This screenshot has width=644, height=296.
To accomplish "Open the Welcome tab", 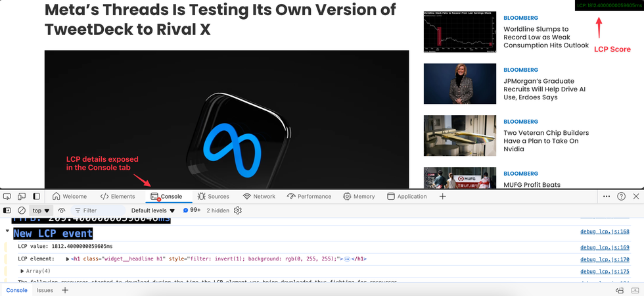I will (x=70, y=197).
